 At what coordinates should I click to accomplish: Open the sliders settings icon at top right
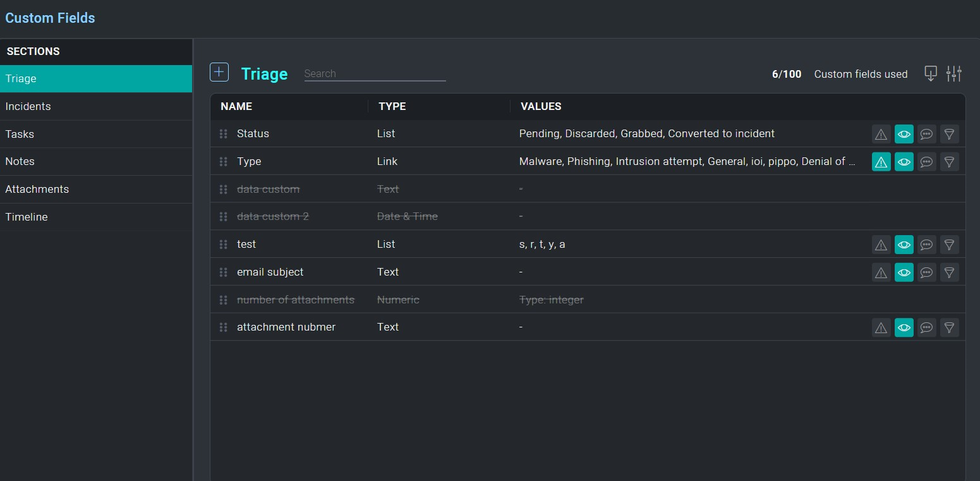pos(954,73)
